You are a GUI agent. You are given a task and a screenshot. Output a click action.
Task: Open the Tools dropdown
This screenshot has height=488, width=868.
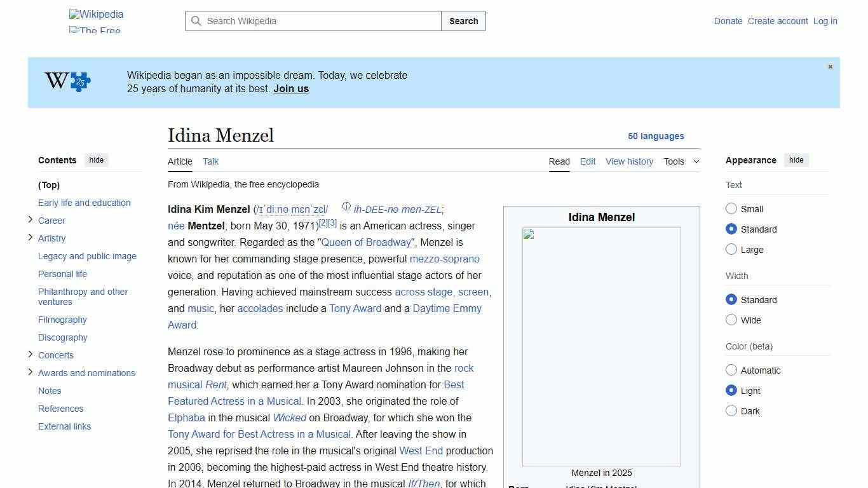[x=681, y=161]
